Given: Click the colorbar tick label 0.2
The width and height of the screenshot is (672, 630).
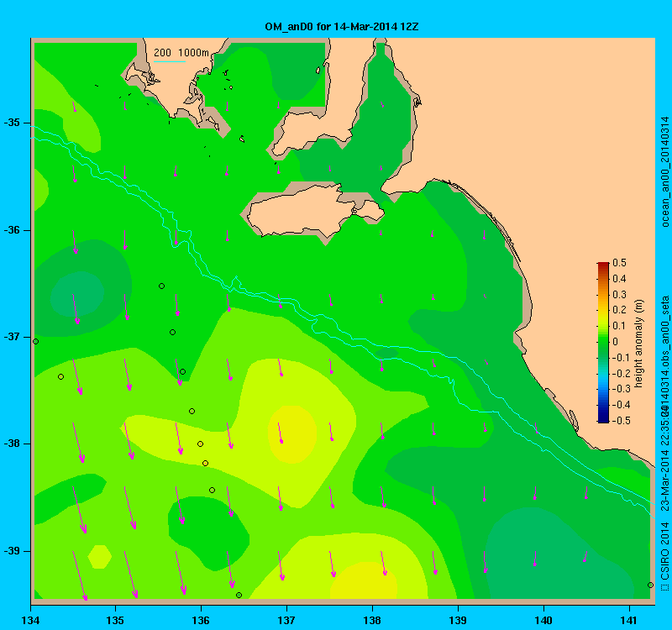Looking at the screenshot, I should point(619,310).
